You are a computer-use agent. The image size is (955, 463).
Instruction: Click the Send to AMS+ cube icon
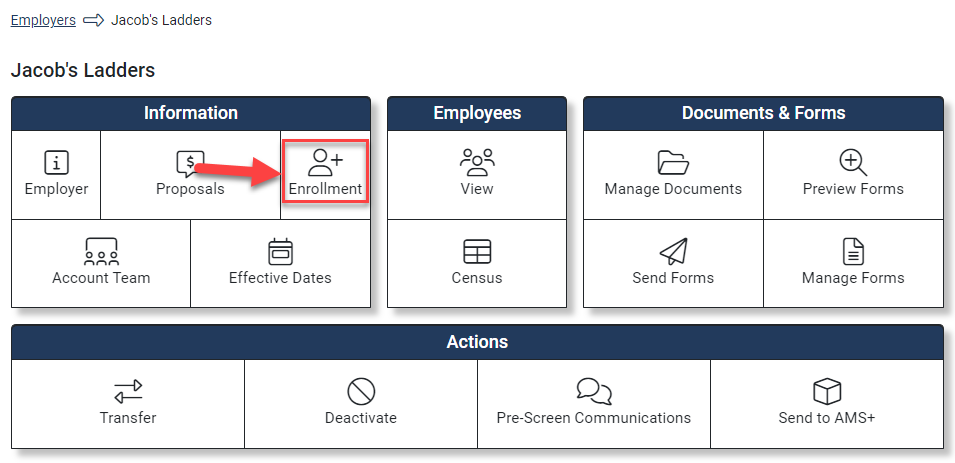coord(826,392)
